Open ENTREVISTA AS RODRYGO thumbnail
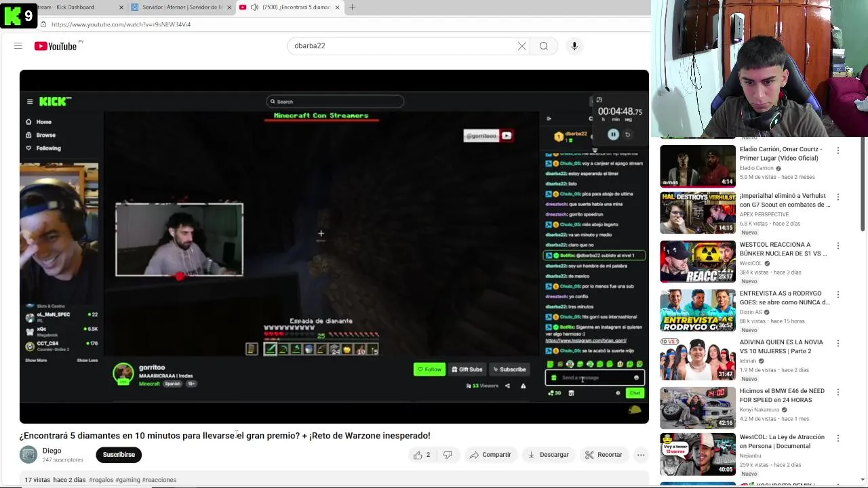The image size is (868, 488). tap(698, 310)
